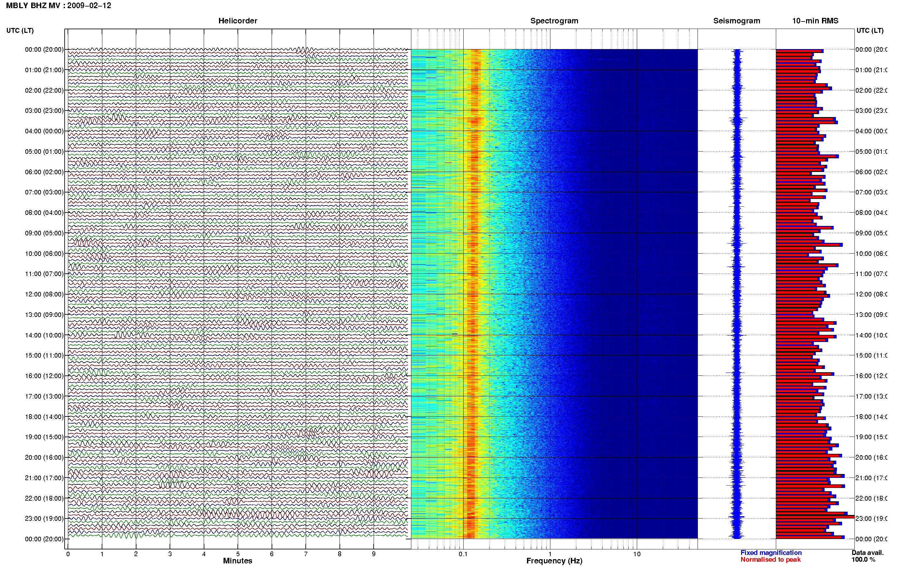Click the left '08:00 (04:00)' time label
The height and width of the screenshot is (578, 924).
click(44, 213)
